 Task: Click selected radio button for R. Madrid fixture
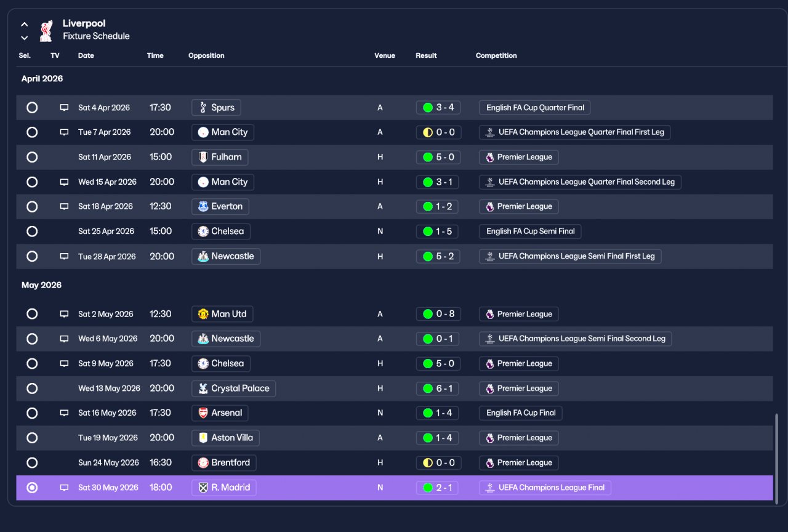32,488
